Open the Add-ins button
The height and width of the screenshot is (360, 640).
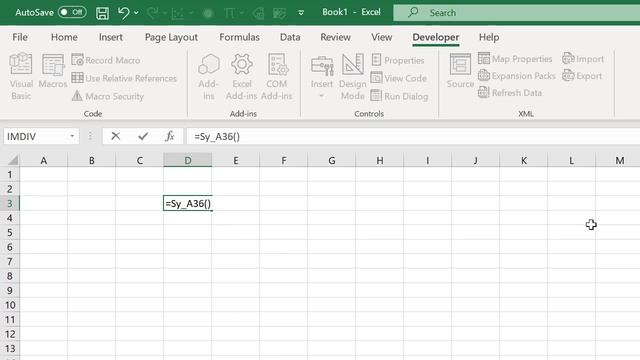click(209, 77)
